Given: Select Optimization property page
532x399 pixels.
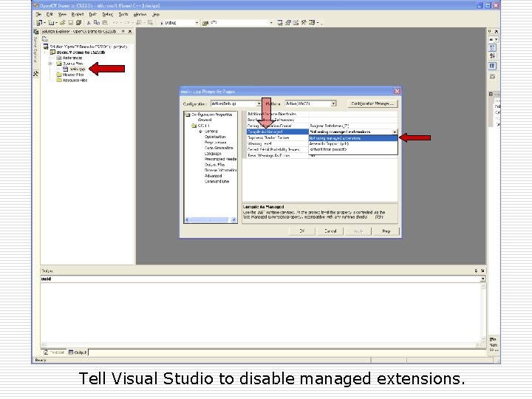Looking at the screenshot, I should coord(215,137).
